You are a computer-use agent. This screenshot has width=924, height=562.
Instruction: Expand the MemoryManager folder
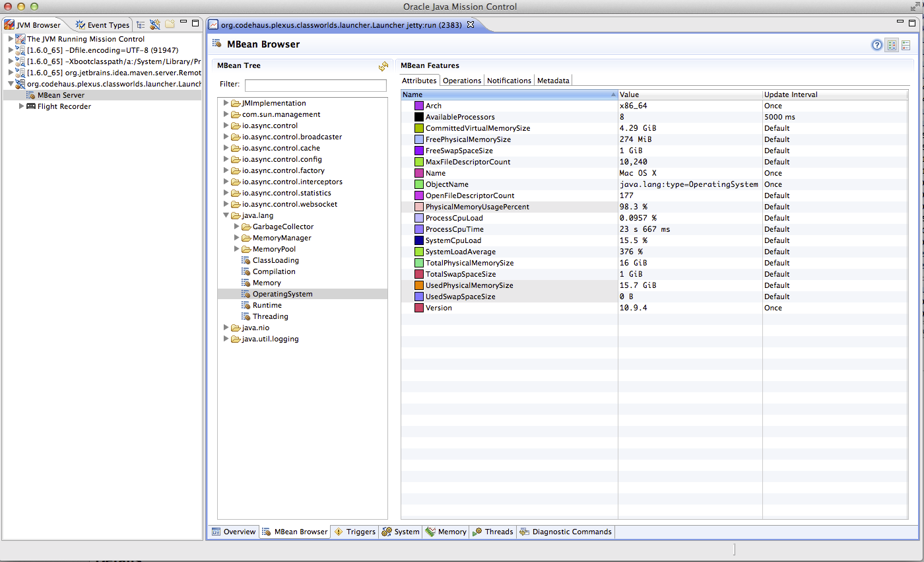pyautogui.click(x=236, y=238)
